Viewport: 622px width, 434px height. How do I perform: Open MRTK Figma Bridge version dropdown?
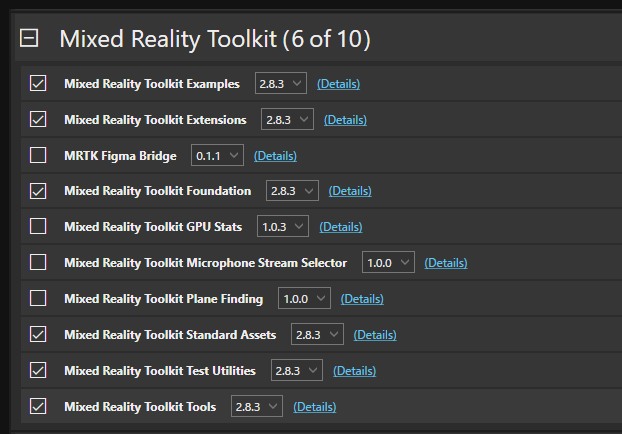(217, 156)
